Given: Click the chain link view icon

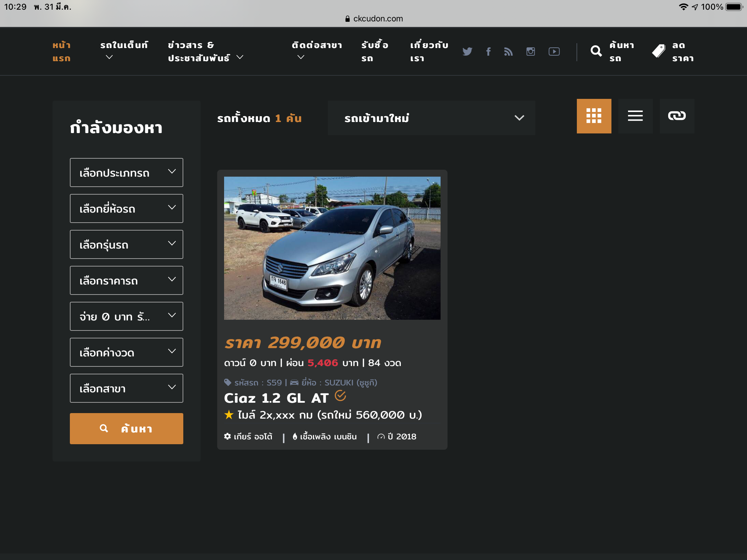Looking at the screenshot, I should pyautogui.click(x=677, y=116).
